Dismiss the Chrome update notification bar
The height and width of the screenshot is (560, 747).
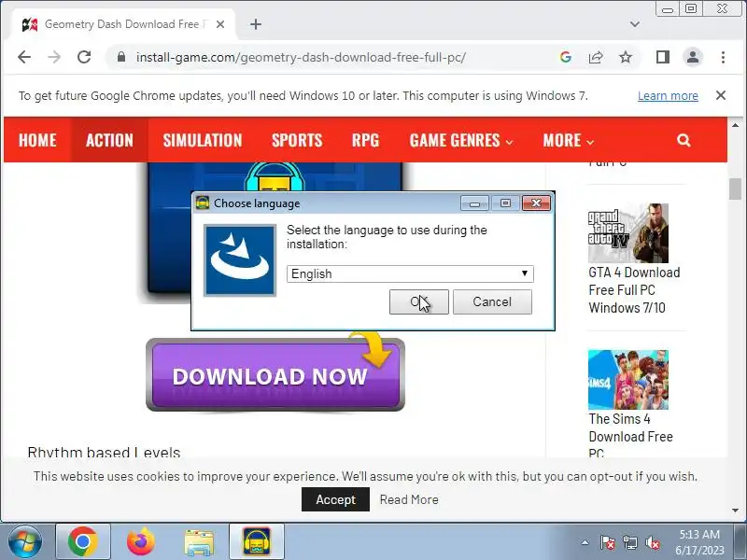pos(721,95)
